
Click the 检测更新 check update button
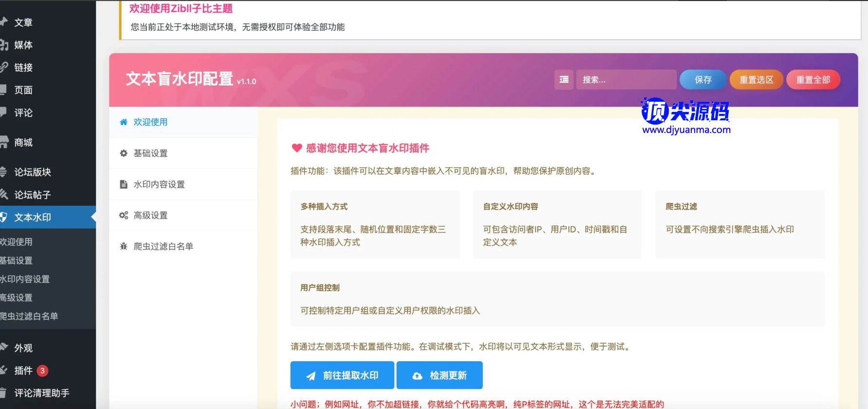pyautogui.click(x=439, y=375)
